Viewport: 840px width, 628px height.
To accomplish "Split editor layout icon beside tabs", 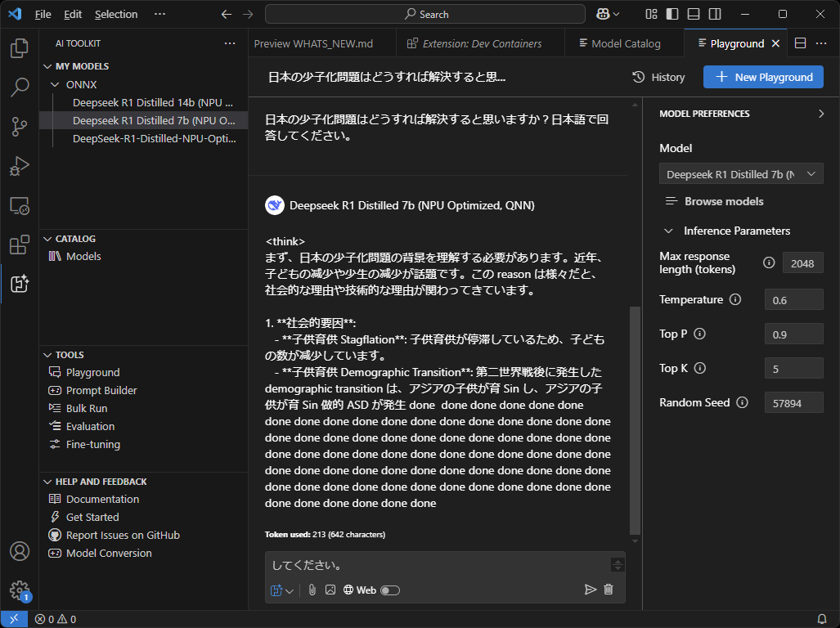I will (801, 43).
